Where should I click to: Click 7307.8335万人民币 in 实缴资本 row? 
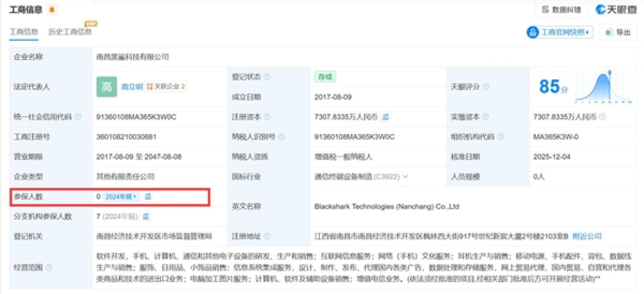(564, 117)
